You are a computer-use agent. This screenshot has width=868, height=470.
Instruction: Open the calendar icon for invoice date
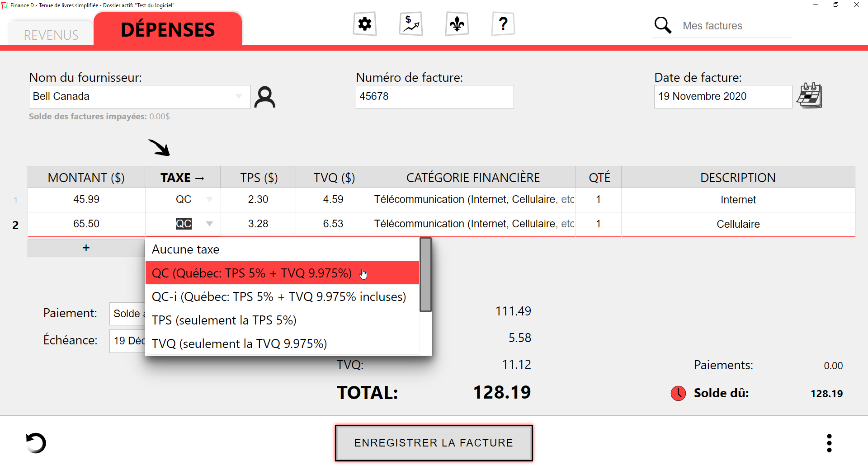tap(810, 95)
